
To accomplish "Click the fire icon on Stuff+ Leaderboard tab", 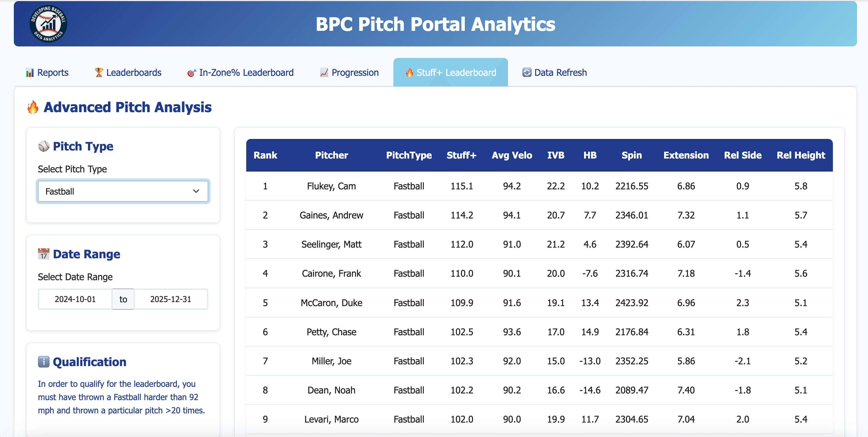I will tap(409, 72).
